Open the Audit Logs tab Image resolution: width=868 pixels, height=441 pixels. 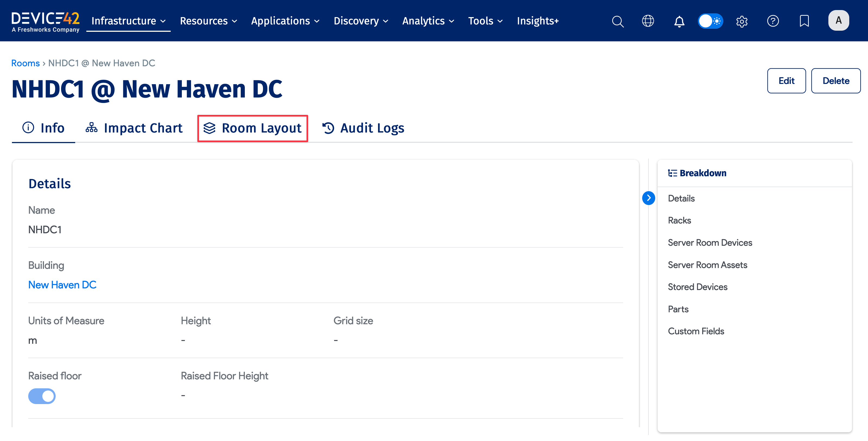372,128
